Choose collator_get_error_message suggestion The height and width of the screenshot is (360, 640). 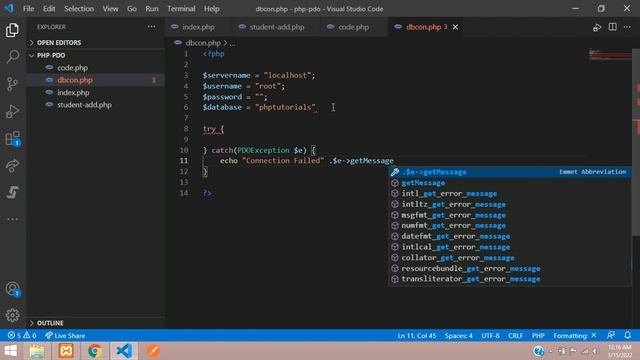tap(510, 258)
